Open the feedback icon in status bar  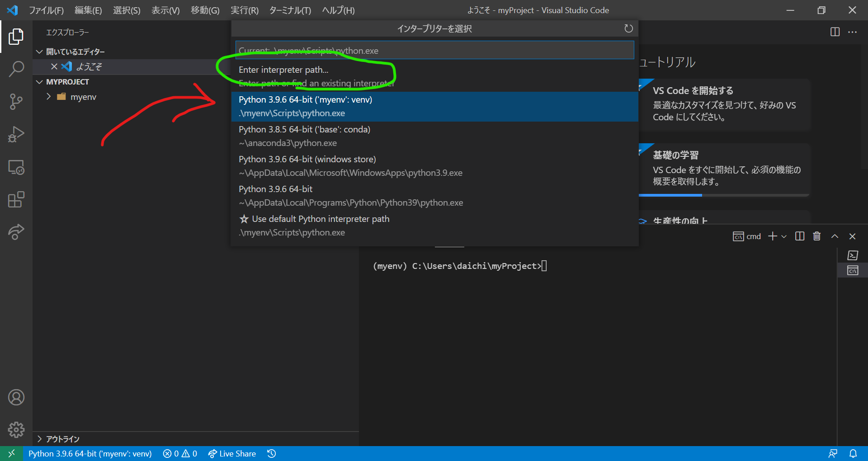pyautogui.click(x=833, y=453)
